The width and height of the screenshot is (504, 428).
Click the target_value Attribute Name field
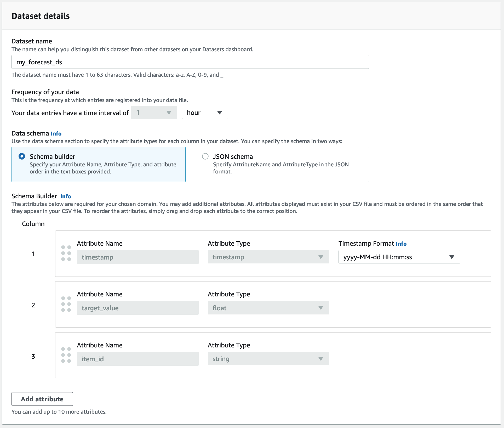[x=138, y=308]
